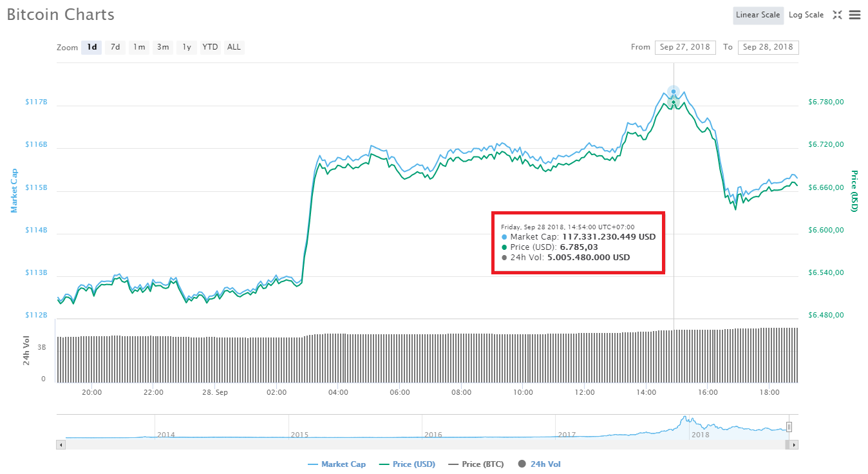Toggle Market Cap series in legend
This screenshot has height=474, width=868.
(x=337, y=464)
